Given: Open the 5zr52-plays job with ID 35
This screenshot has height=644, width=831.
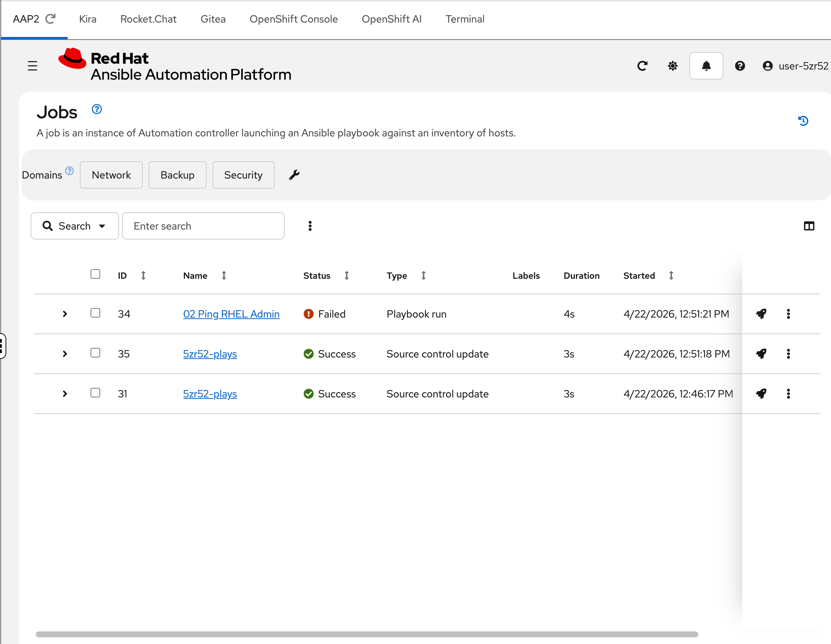Looking at the screenshot, I should 210,354.
